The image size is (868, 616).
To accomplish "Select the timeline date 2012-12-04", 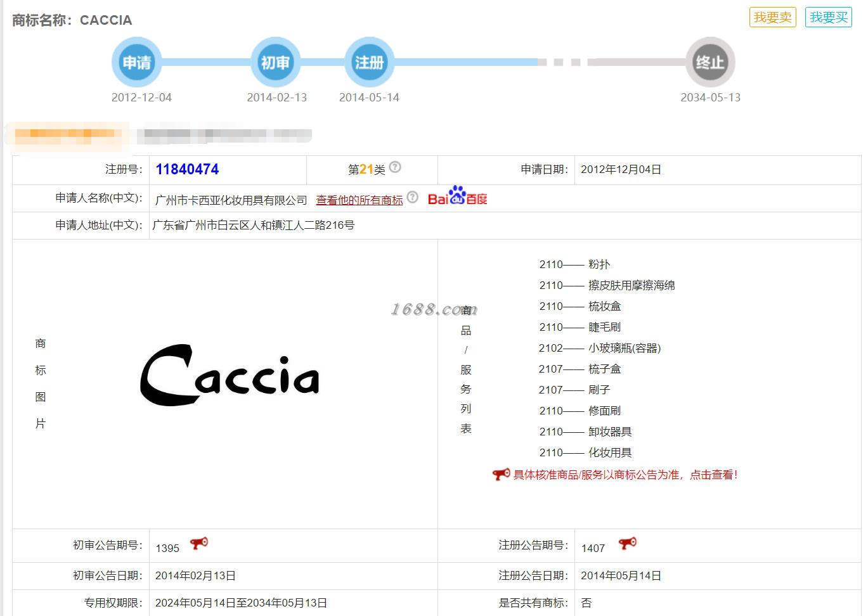I will (141, 98).
